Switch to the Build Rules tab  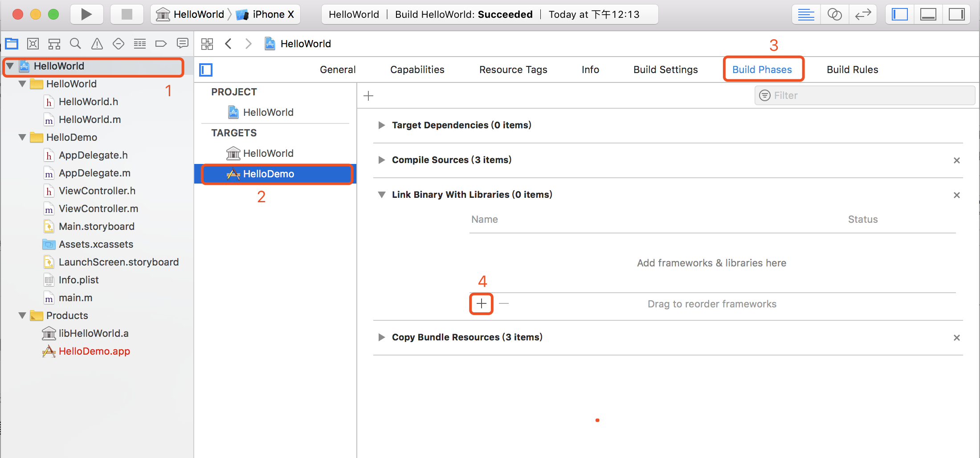coord(852,70)
